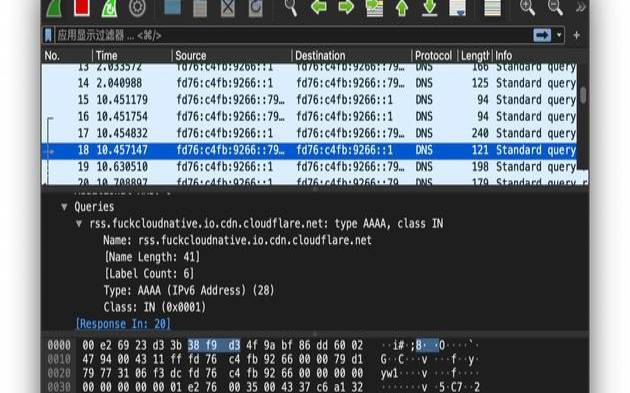Open display filter history dropdown
Screen dimensions: 630x393
[559, 35]
